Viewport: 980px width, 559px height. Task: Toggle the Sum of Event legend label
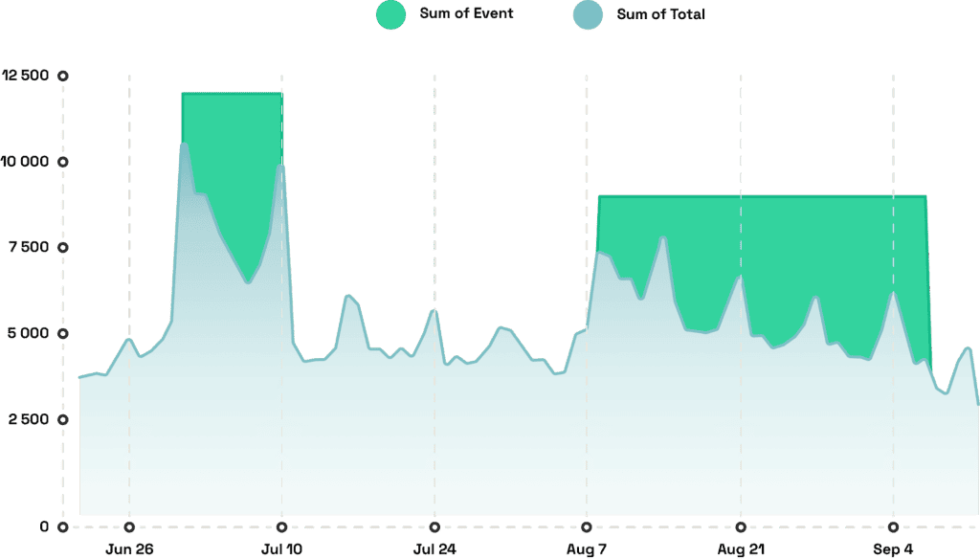(x=466, y=14)
